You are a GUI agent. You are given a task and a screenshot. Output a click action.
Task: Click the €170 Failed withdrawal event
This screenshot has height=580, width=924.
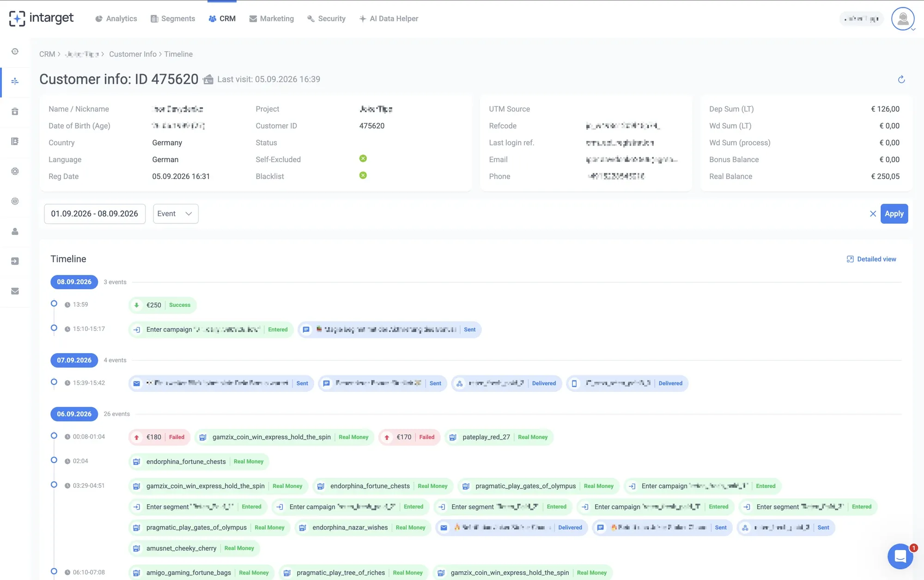pos(409,437)
